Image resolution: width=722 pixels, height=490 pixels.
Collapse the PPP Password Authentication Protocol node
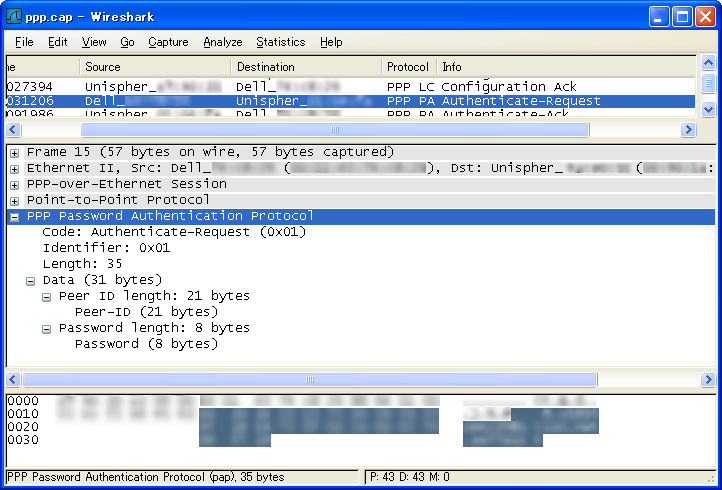pos(14,217)
